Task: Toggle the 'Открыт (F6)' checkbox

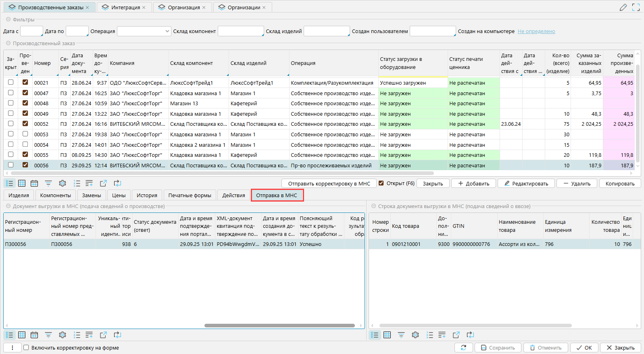Action: click(381, 183)
